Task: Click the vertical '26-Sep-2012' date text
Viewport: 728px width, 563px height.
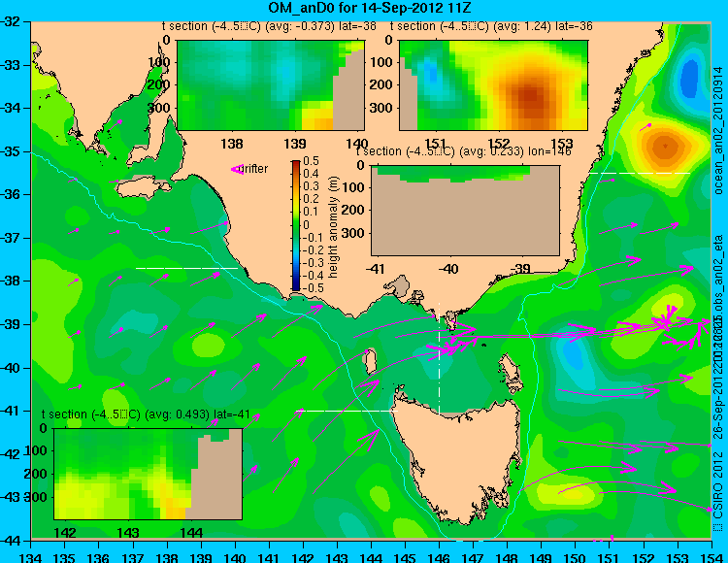Action: click(x=718, y=404)
